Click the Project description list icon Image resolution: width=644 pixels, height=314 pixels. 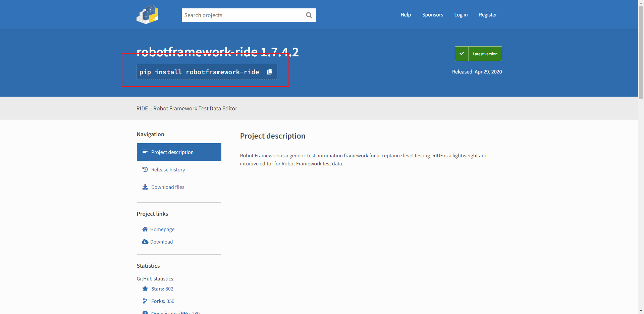[x=145, y=152]
